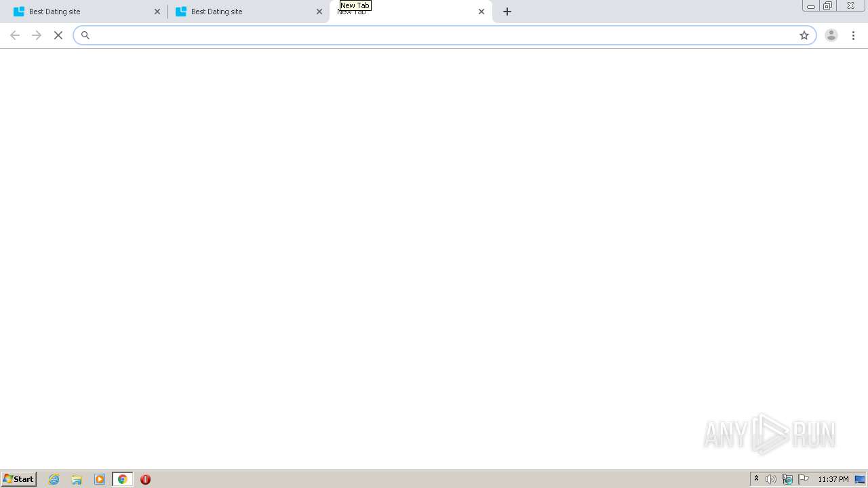Image resolution: width=868 pixels, height=488 pixels.
Task: Minimize the Chrome window
Action: click(x=811, y=6)
